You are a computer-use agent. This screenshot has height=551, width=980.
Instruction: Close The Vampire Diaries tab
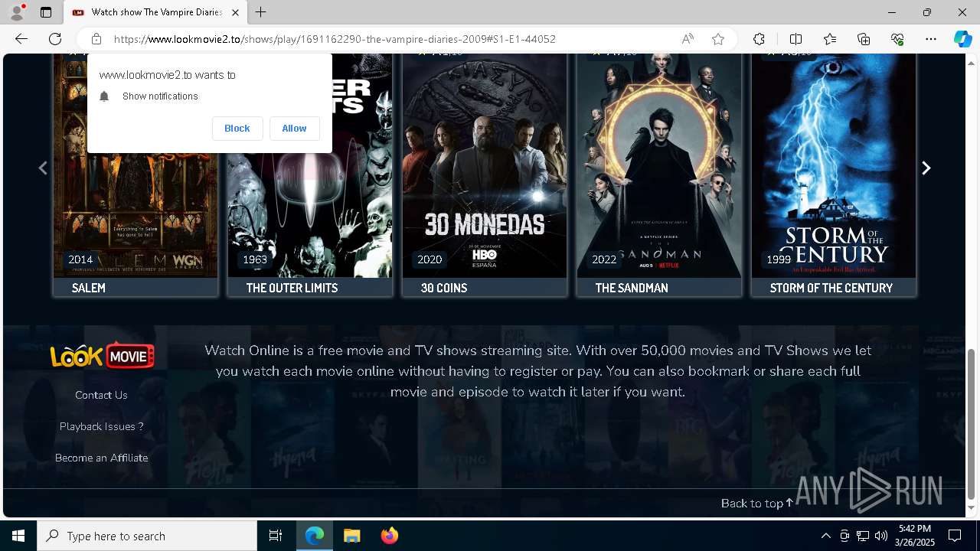coord(236,12)
